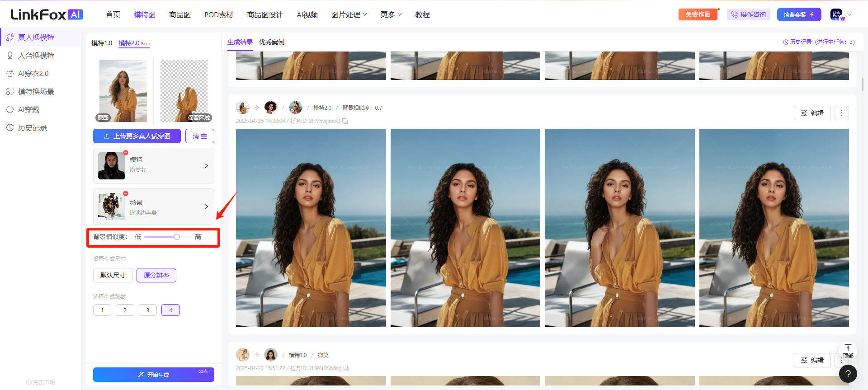Click the 原图 thumbnail
The width and height of the screenshot is (868, 390).
click(x=123, y=91)
